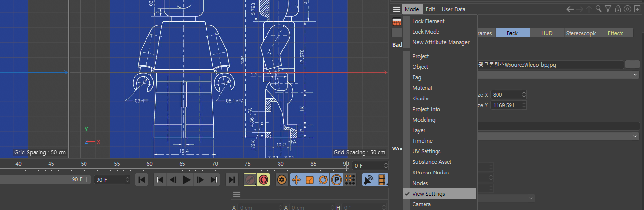
Task: Open the Edit menu
Action: point(430,9)
